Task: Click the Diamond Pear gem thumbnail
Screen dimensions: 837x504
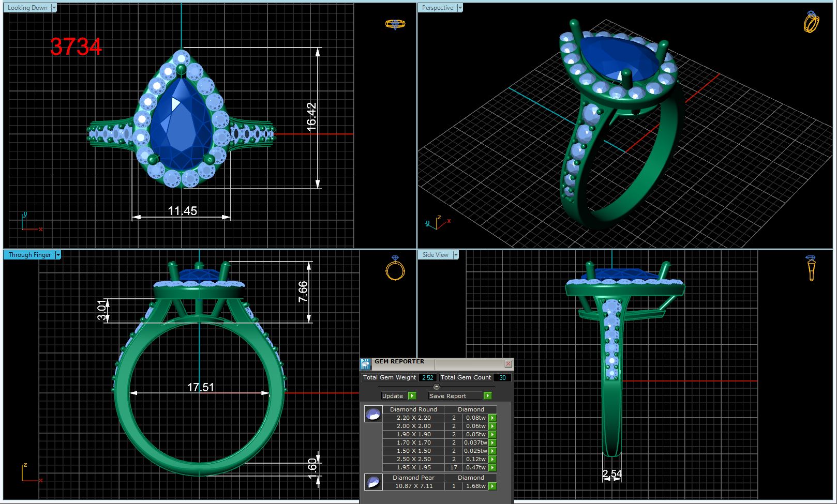Action: (373, 482)
